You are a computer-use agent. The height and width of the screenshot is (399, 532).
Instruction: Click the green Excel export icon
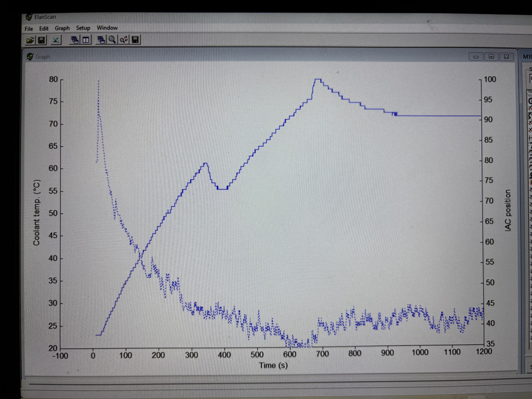(x=56, y=40)
